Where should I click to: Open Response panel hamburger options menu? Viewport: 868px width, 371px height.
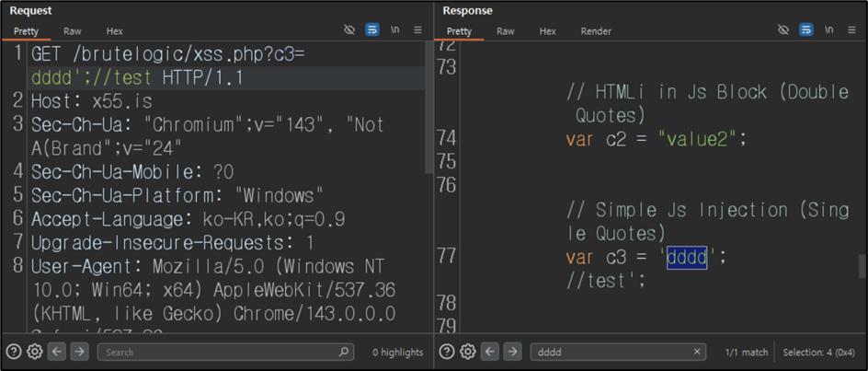(x=852, y=30)
